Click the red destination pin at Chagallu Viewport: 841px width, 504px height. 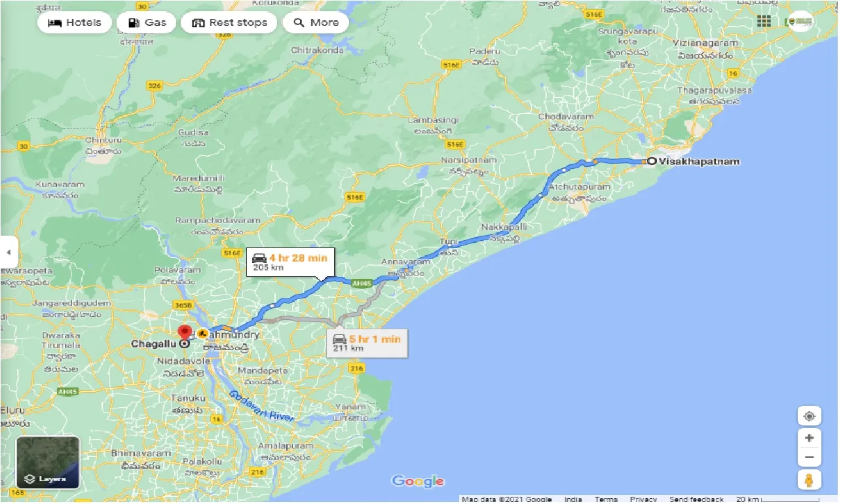click(185, 333)
